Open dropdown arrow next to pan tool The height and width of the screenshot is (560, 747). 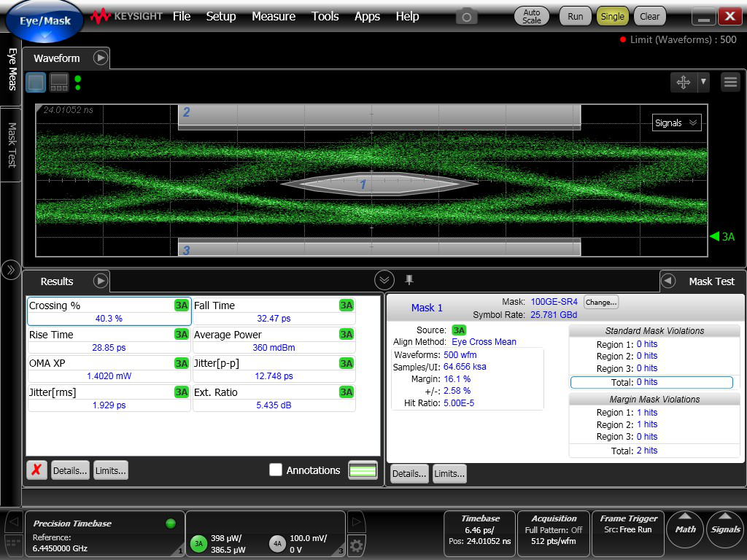703,82
